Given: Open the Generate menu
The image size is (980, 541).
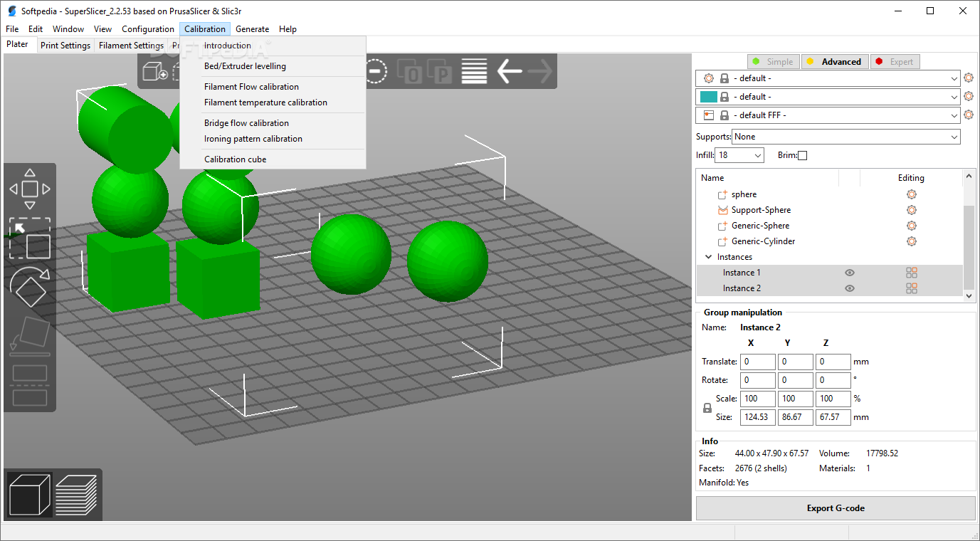Looking at the screenshot, I should click(253, 29).
